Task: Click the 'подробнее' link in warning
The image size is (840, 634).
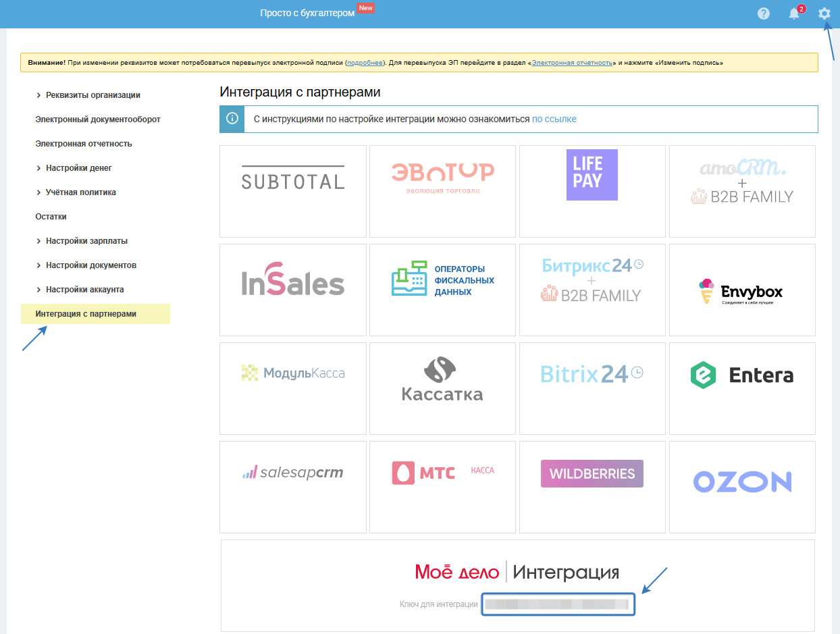Action: coord(365,63)
